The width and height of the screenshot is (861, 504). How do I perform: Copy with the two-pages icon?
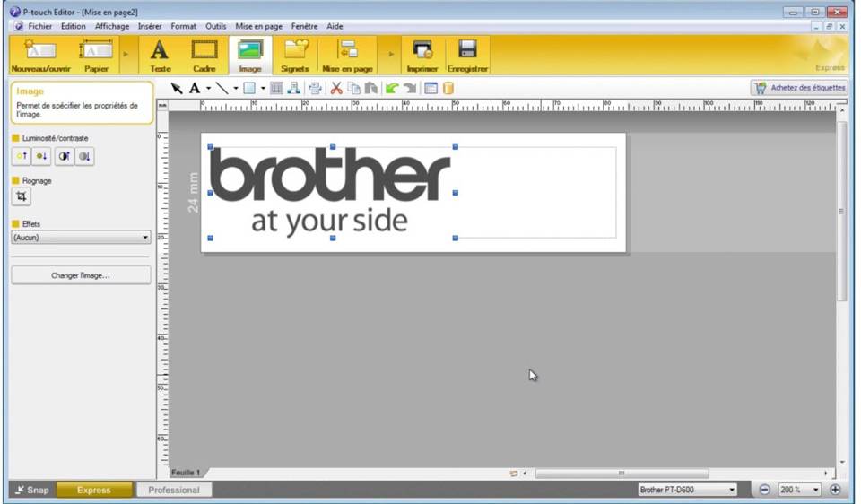[x=354, y=89]
